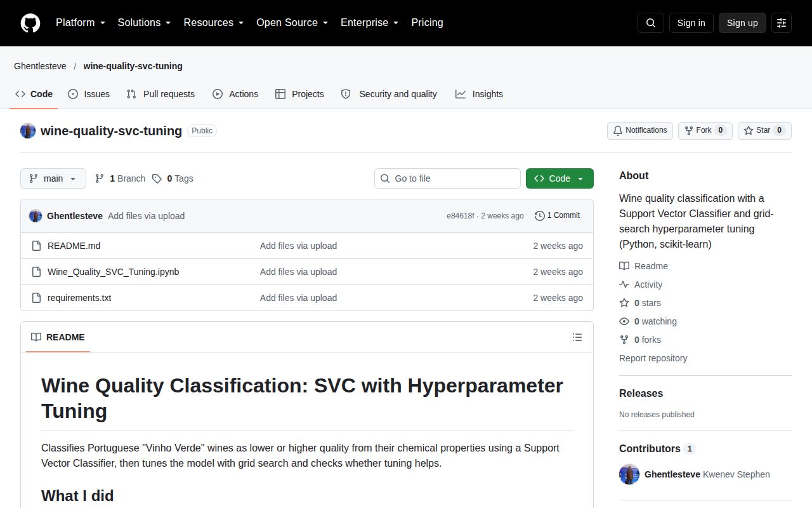Click the Tags tag icon
812x508 pixels.
point(157,178)
